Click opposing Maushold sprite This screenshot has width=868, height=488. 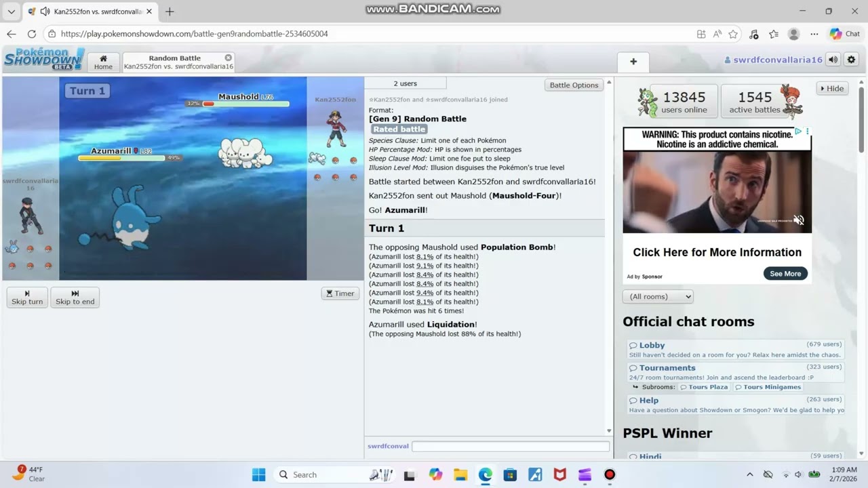pos(245,152)
